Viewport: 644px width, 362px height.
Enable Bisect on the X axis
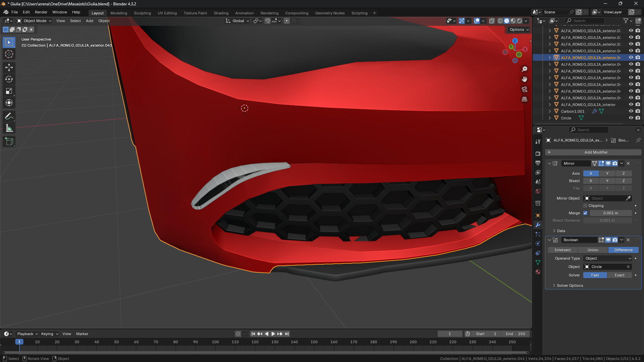coord(591,181)
